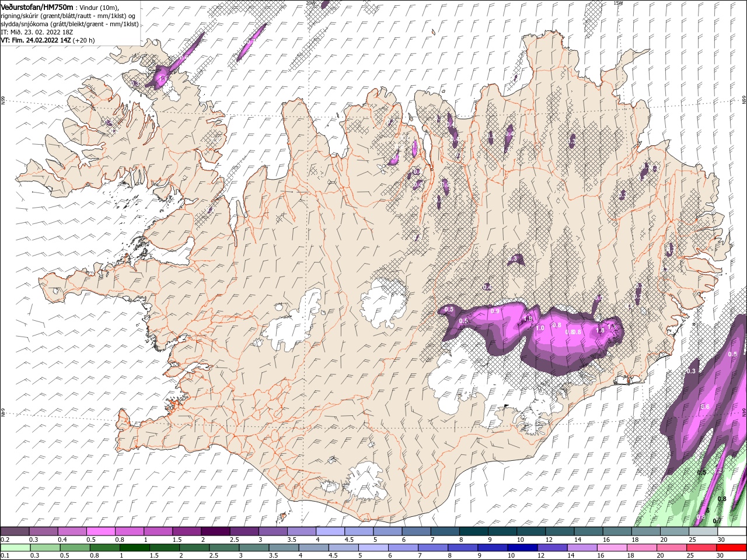
Task: Click the 'rigning/skúrir (grænt/blátt/rautt' description line
Action: point(68,15)
